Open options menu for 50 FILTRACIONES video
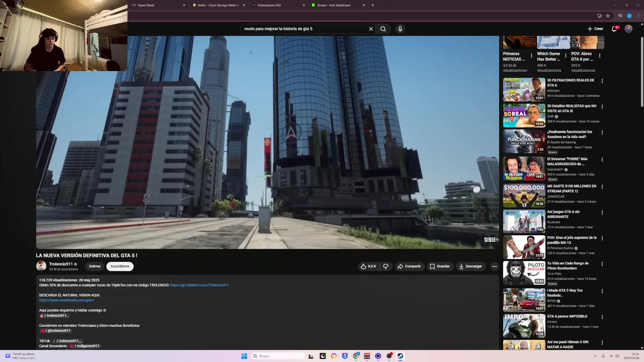The image size is (644, 362). [602, 81]
